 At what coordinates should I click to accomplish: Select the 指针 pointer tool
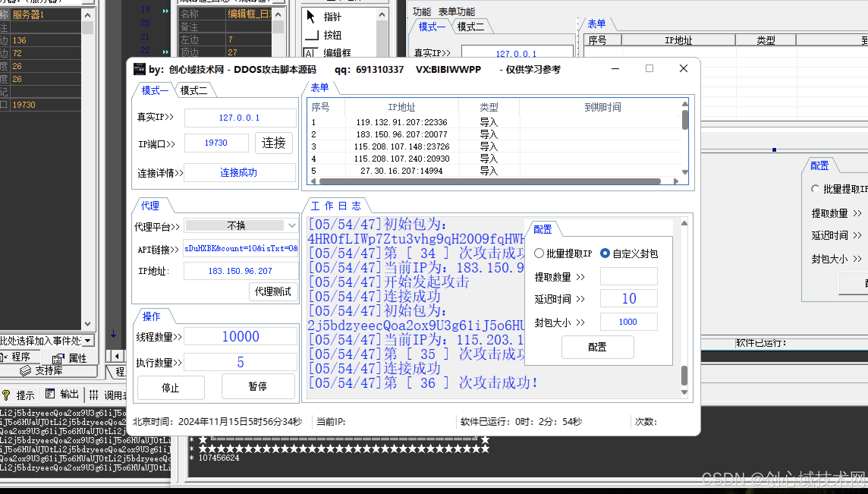(x=332, y=17)
